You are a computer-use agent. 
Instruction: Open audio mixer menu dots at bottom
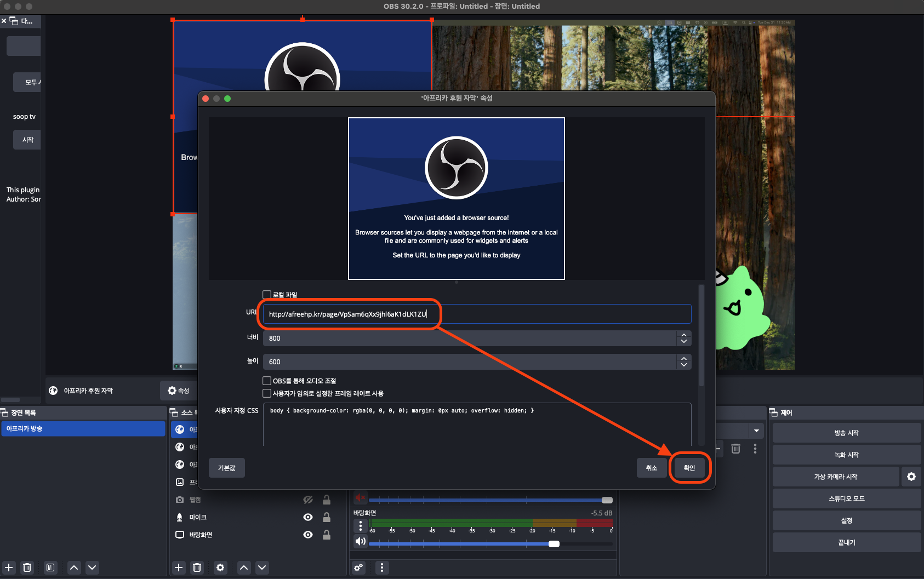382,567
